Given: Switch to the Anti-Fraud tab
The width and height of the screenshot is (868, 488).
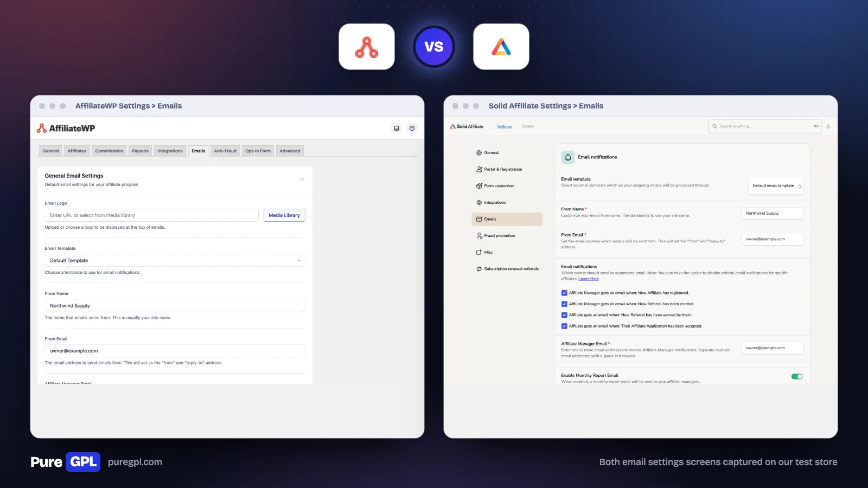Looking at the screenshot, I should (x=225, y=151).
